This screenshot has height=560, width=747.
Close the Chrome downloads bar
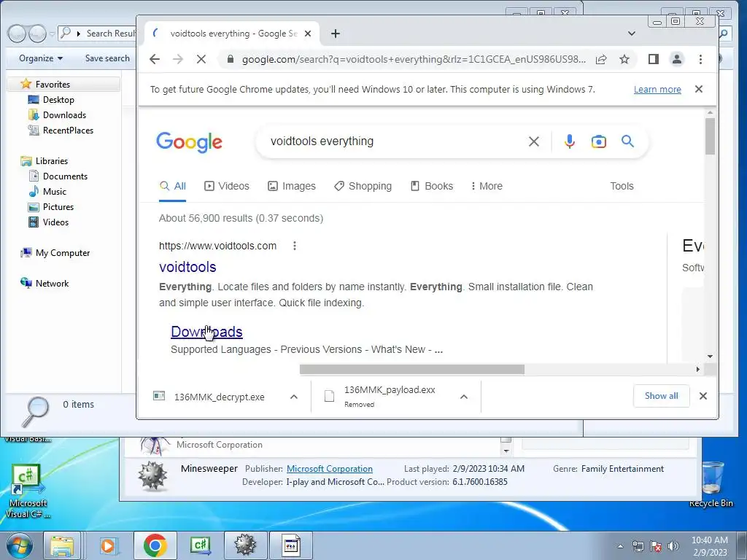(703, 396)
